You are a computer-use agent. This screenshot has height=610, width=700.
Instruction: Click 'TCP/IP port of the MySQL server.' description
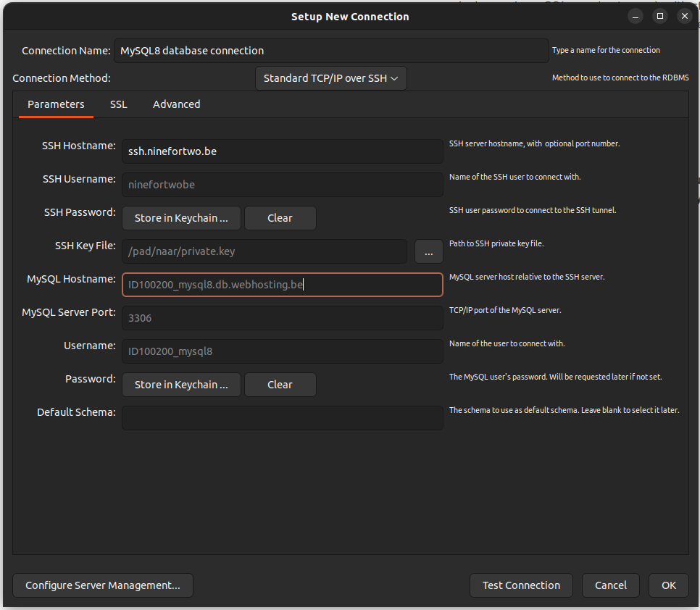click(505, 310)
